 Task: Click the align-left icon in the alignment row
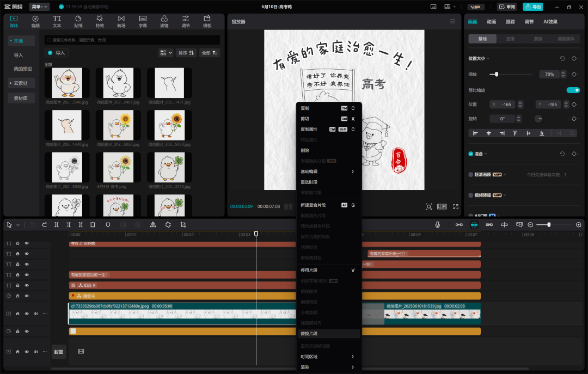click(475, 133)
